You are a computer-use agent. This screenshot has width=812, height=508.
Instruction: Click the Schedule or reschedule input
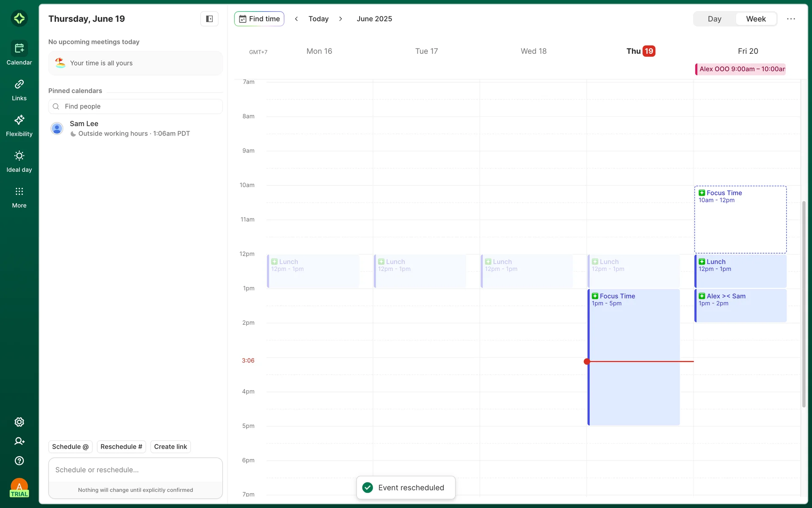(x=135, y=470)
